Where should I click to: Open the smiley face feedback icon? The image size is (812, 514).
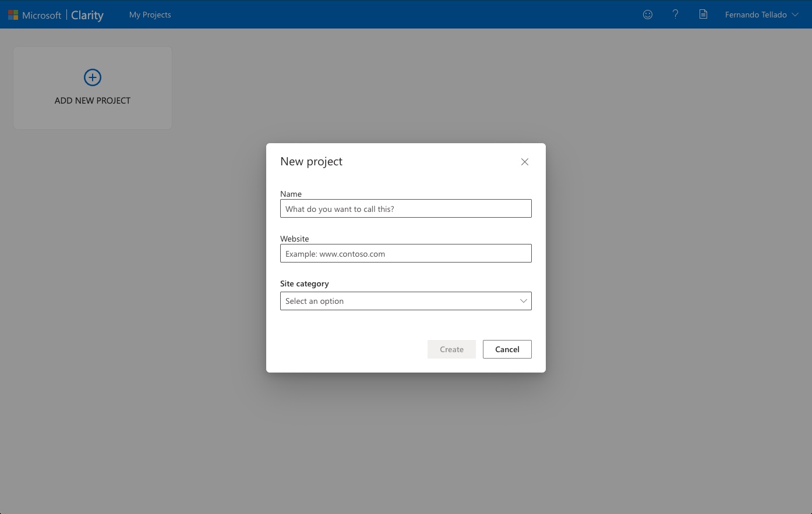[x=647, y=15]
